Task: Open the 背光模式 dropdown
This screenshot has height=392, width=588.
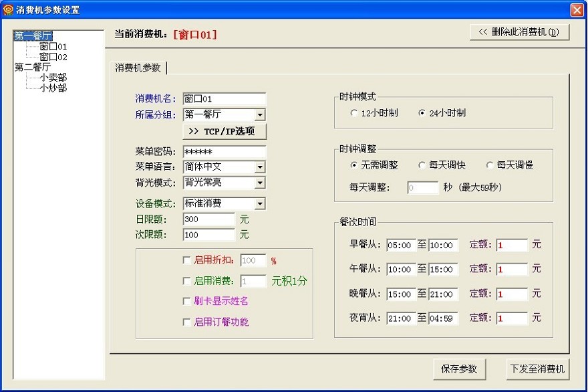Action: [x=260, y=183]
